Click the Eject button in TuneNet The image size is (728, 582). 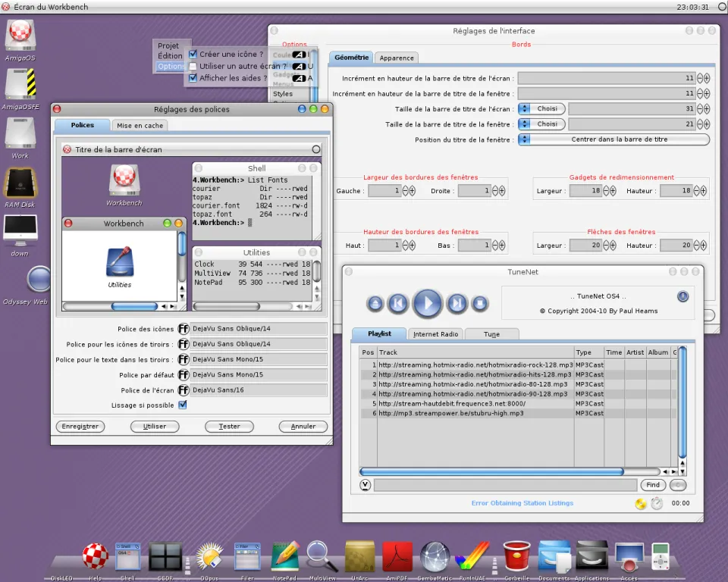tap(375, 304)
